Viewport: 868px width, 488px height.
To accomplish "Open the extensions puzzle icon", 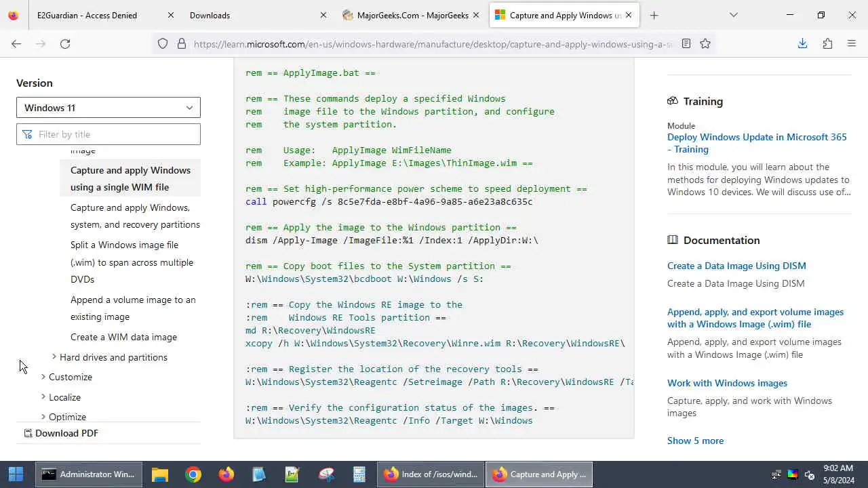I will point(827,43).
